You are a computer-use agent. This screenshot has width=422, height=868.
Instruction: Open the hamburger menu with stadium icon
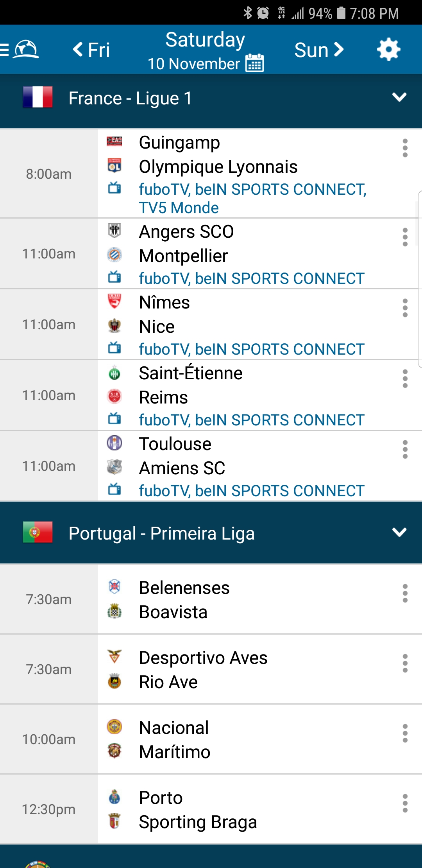[20, 50]
